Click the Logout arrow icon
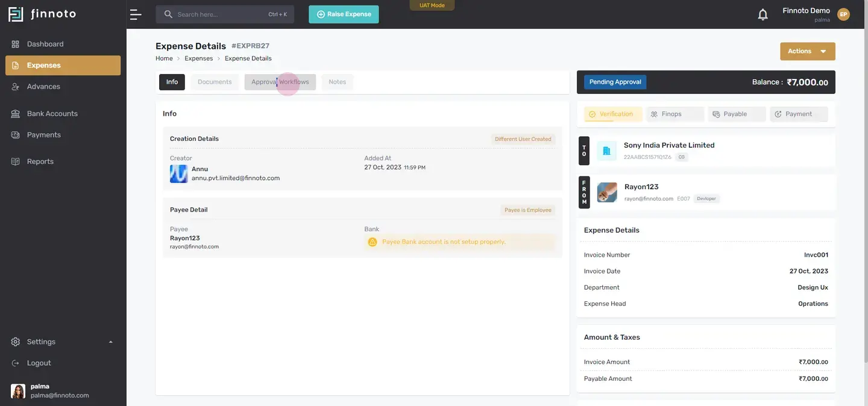868x406 pixels. coord(16,363)
